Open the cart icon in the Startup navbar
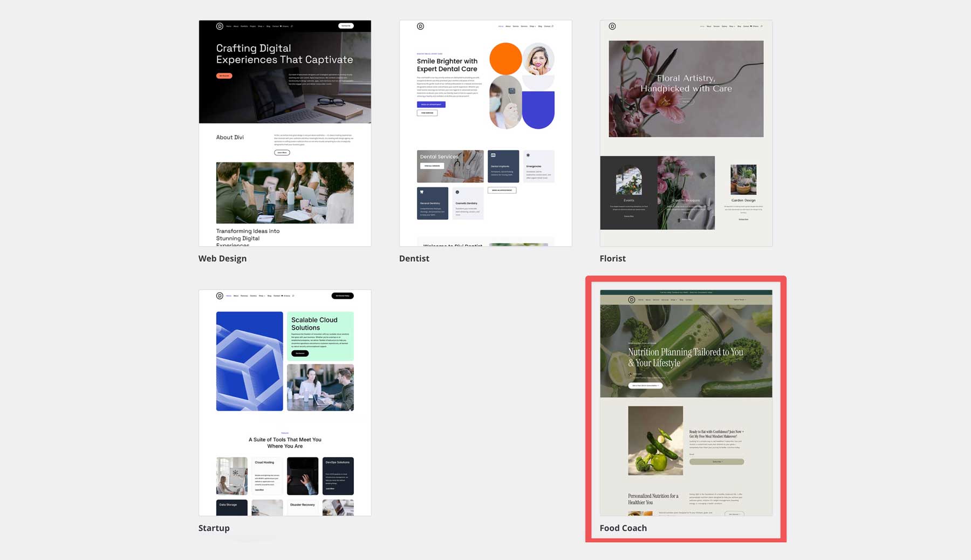971x560 pixels. 282,296
